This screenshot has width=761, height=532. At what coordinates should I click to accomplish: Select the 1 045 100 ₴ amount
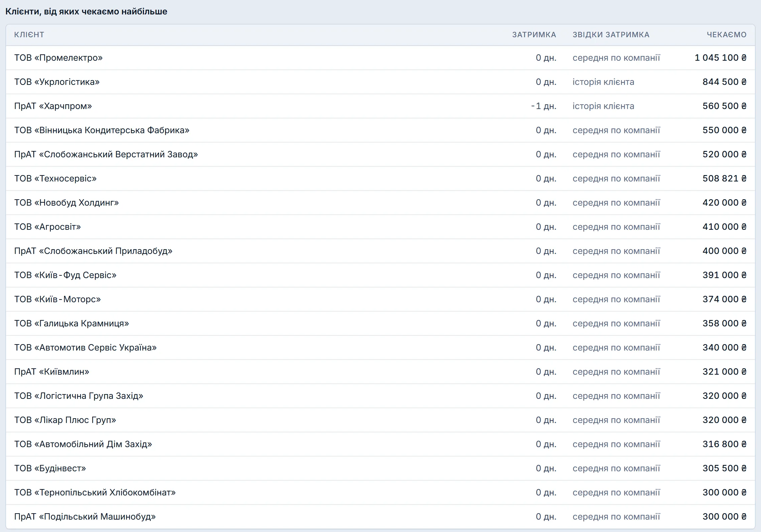[721, 58]
